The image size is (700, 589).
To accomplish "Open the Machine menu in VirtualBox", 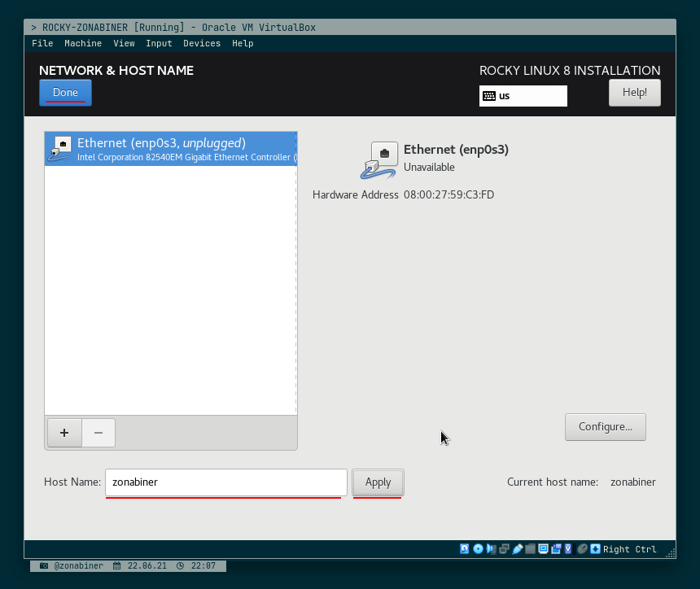I will point(83,43).
